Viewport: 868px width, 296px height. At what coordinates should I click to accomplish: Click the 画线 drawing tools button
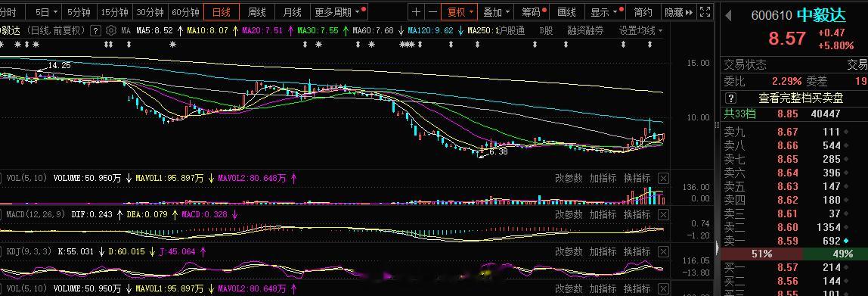click(x=567, y=12)
